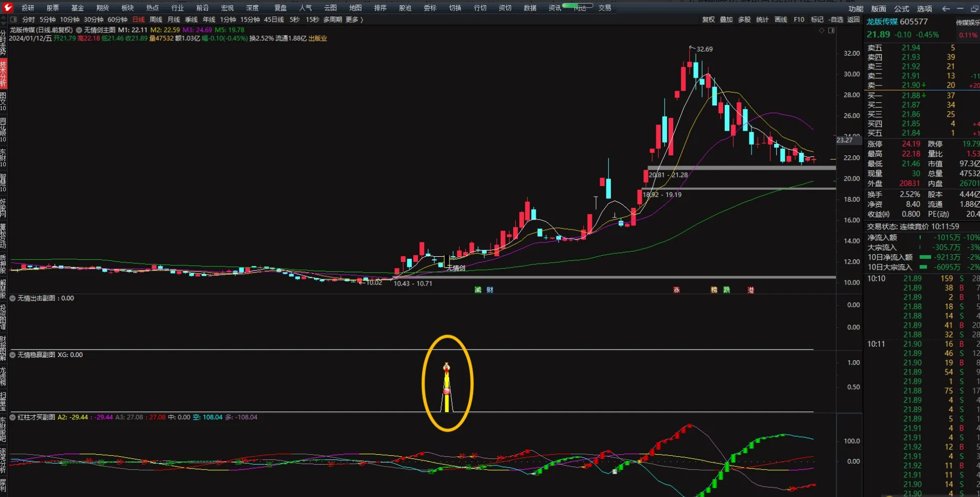This screenshot has height=497, width=980.
Task: Click the 财 marker under the chart
Action: click(489, 290)
